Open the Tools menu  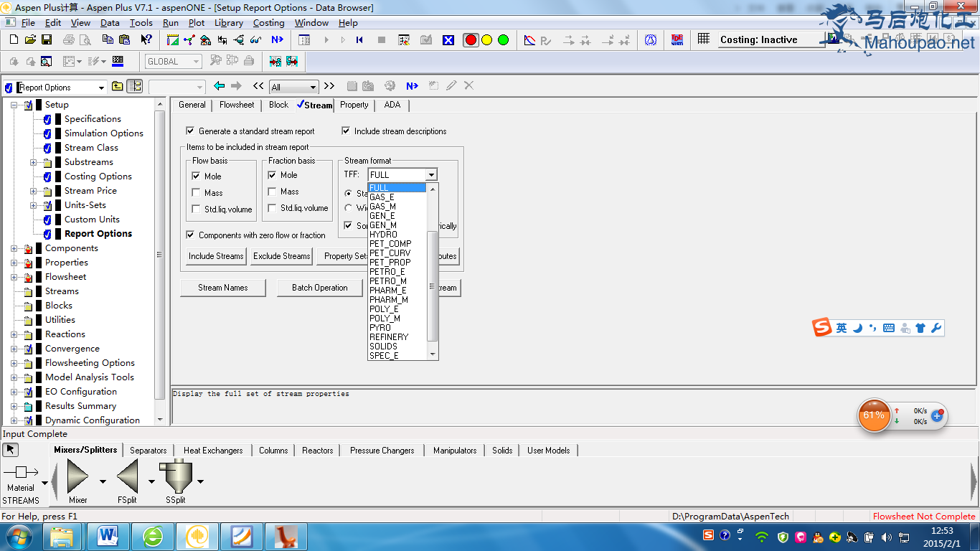pyautogui.click(x=141, y=23)
